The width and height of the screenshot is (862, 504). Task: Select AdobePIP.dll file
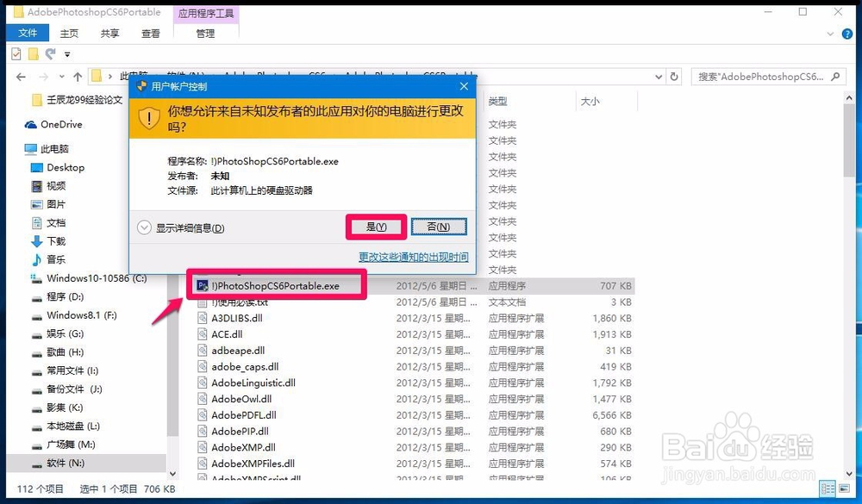pos(240,432)
